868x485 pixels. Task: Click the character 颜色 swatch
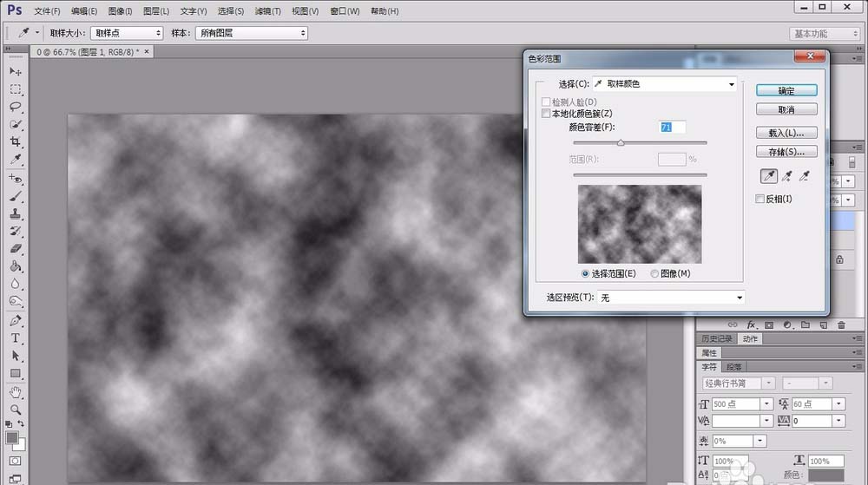coord(825,475)
